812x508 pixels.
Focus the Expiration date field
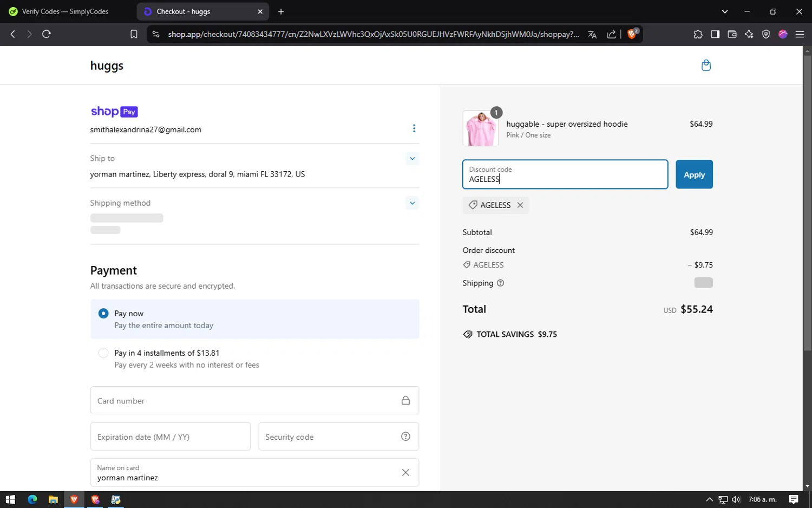click(x=170, y=437)
